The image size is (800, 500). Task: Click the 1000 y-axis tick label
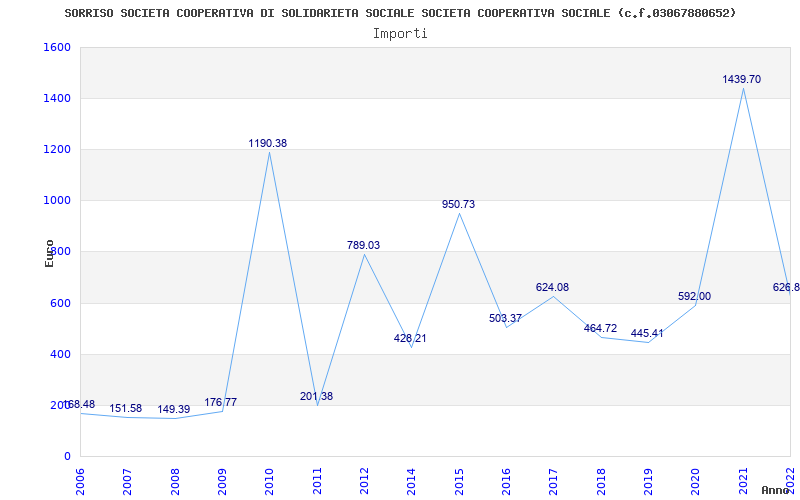57,201
